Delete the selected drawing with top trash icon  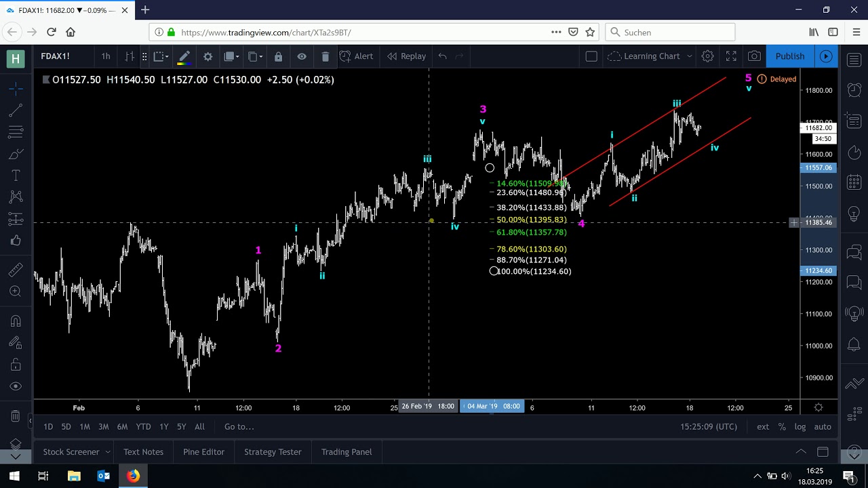[325, 56]
